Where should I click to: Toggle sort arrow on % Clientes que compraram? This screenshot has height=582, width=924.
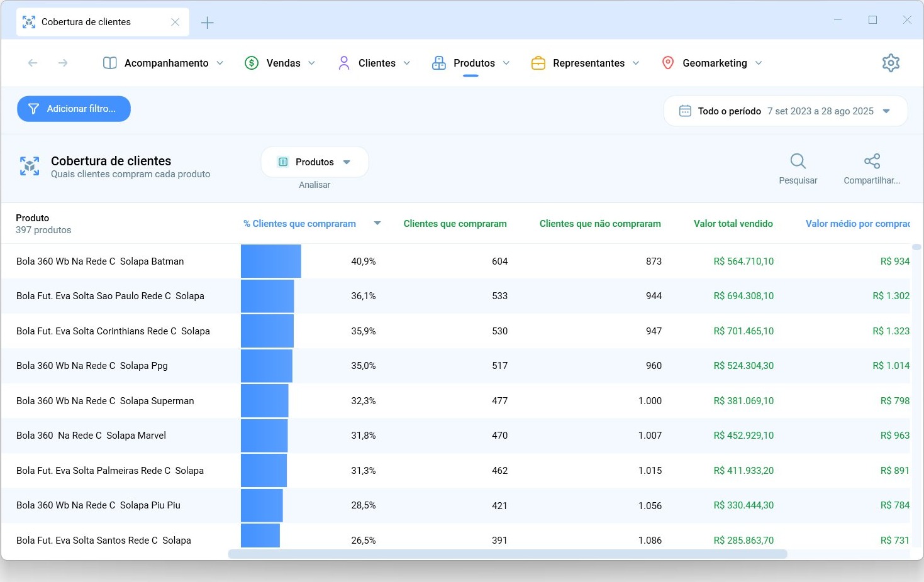(x=377, y=223)
